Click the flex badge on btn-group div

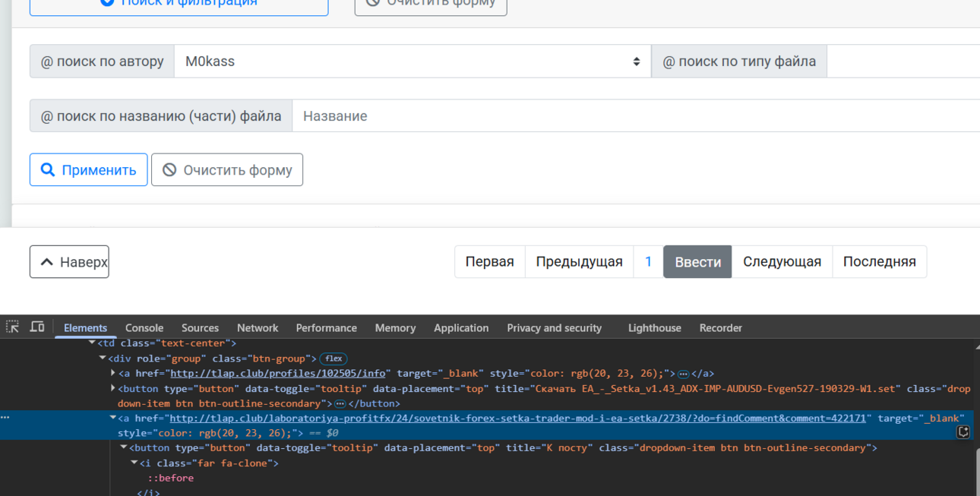(x=334, y=359)
